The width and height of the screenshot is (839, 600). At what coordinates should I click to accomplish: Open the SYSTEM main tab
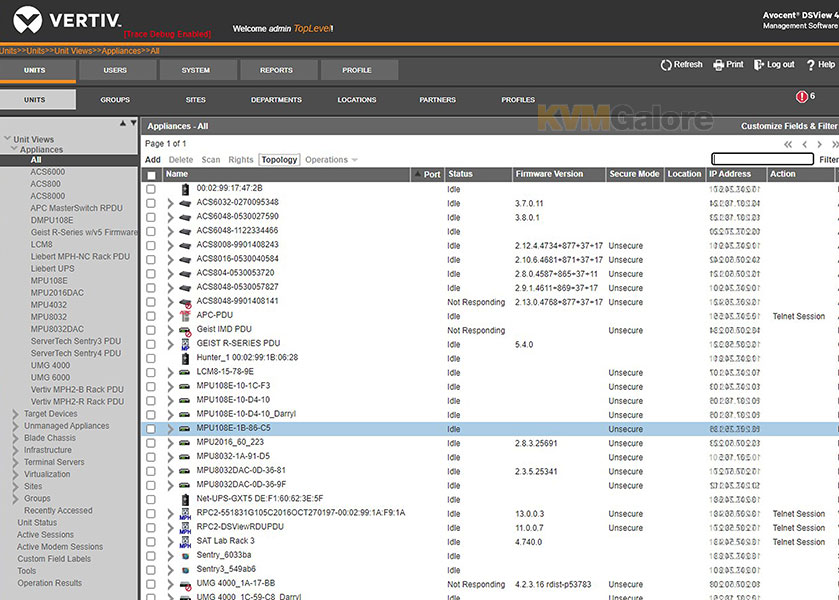pos(196,70)
